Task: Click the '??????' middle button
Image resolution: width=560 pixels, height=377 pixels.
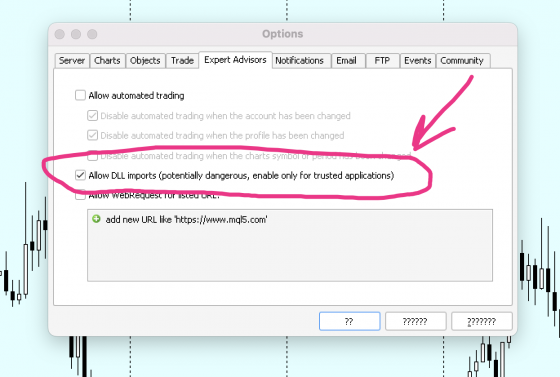Action: pos(415,321)
